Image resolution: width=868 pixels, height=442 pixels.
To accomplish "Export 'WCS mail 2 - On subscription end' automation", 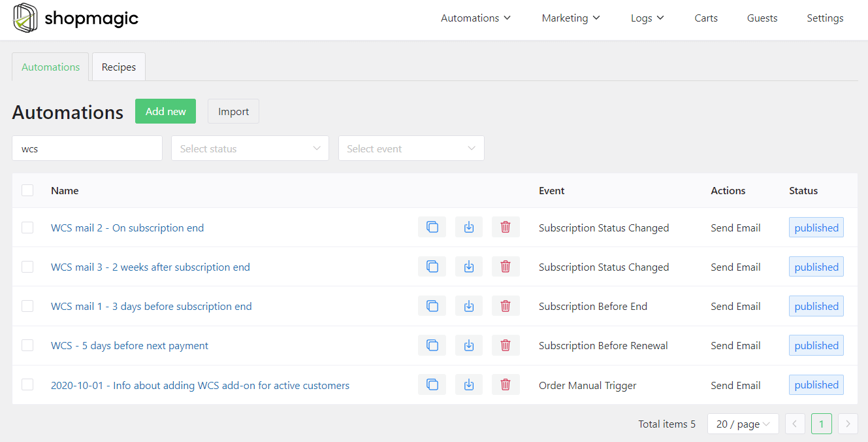I will pyautogui.click(x=469, y=228).
